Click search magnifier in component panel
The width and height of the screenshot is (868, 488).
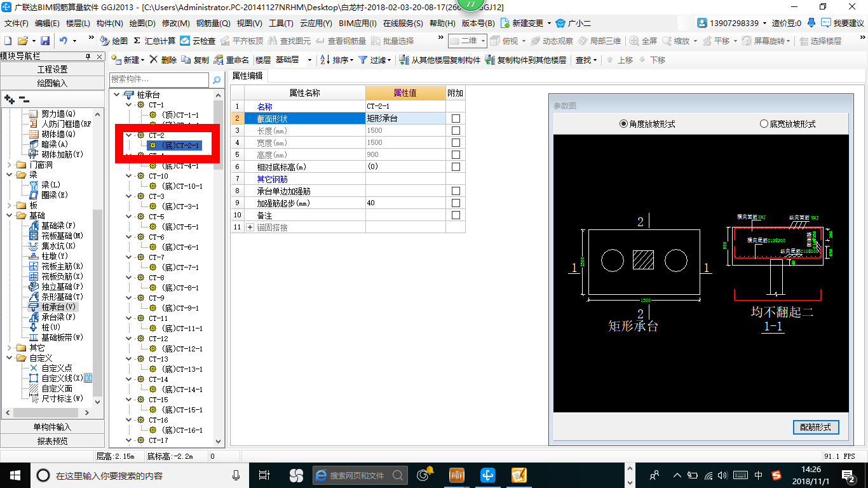click(217, 80)
